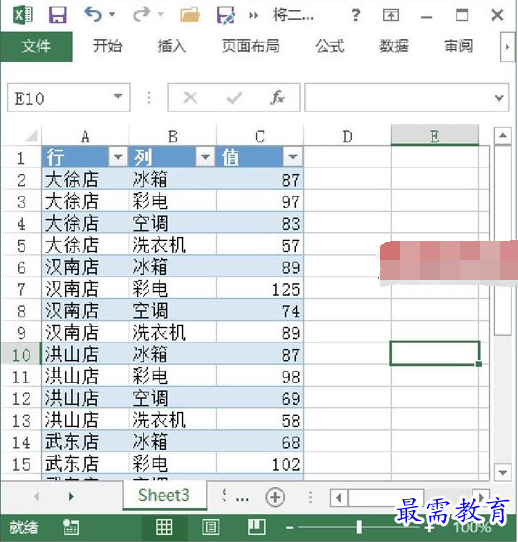Switch to the 页面布局 ribbon tab
The width and height of the screenshot is (518, 542).
click(251, 46)
